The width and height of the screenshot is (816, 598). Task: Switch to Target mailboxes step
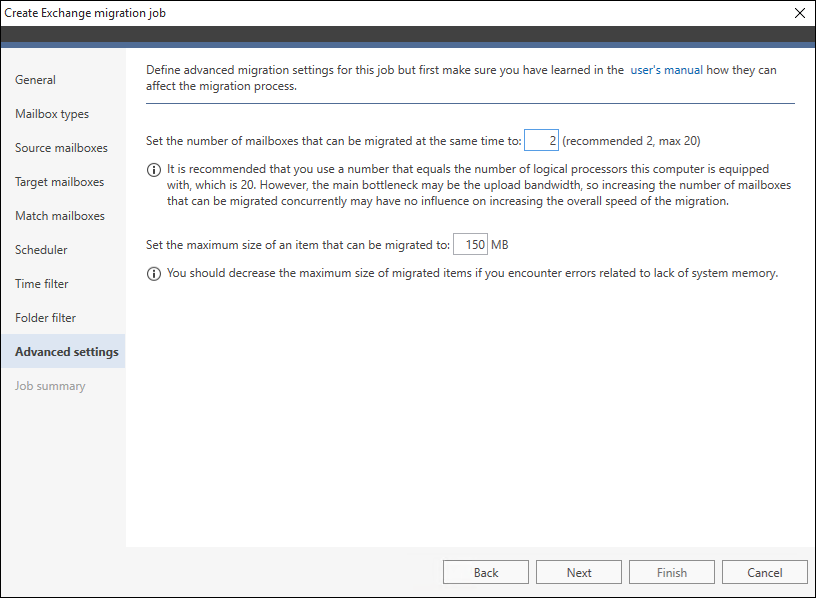59,182
